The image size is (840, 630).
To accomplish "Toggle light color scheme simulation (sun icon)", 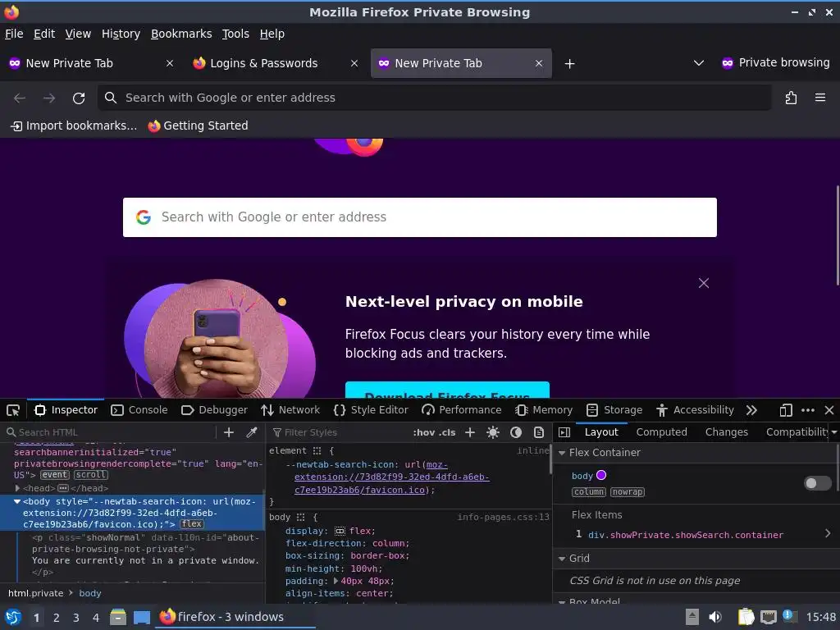I will coord(493,432).
